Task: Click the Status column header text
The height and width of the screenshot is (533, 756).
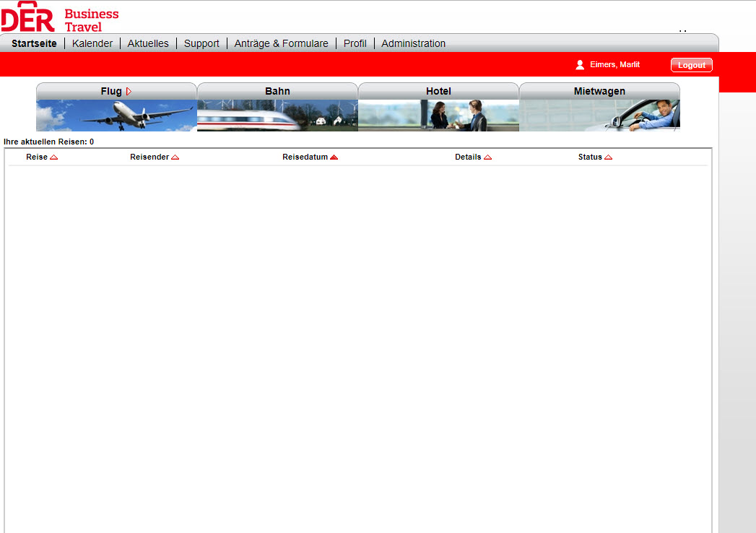Action: [x=590, y=157]
